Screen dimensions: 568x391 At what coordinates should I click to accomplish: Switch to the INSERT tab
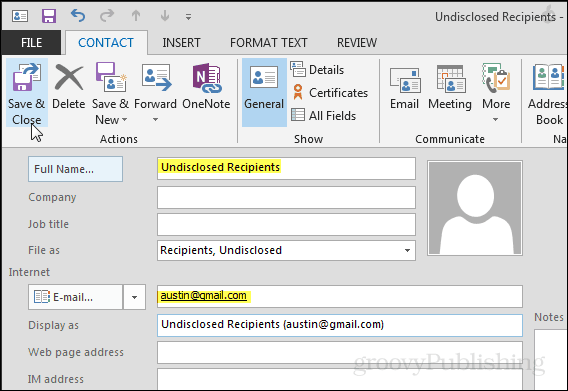(181, 43)
